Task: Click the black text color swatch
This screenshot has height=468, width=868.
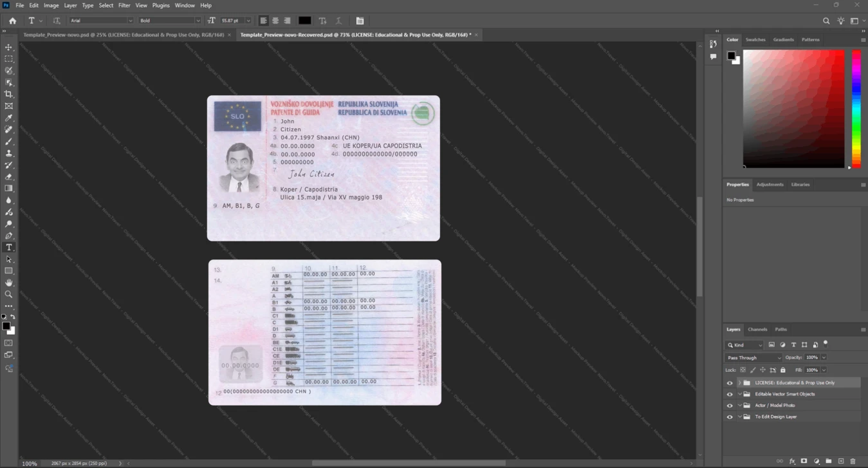Action: pyautogui.click(x=304, y=21)
